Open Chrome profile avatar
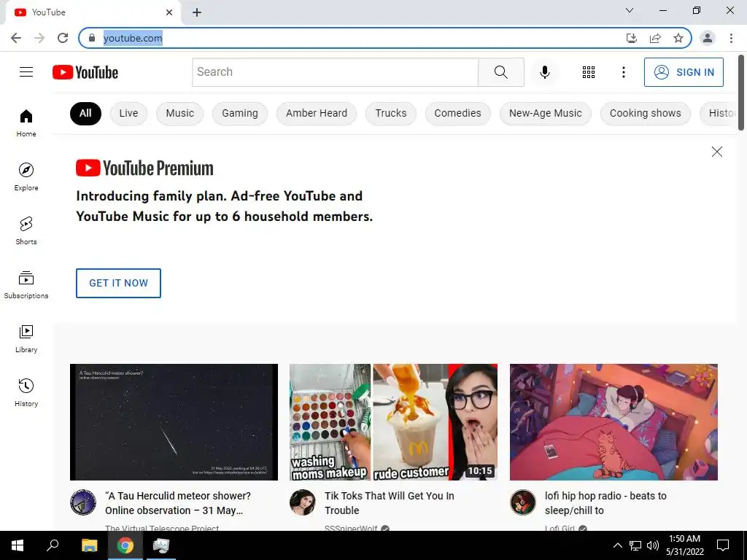 coord(708,38)
